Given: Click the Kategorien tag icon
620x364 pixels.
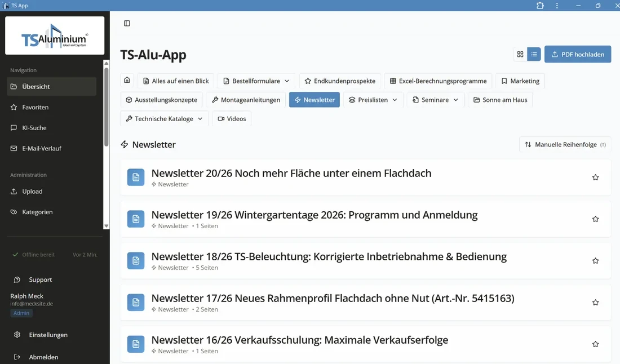Looking at the screenshot, I should [14, 212].
